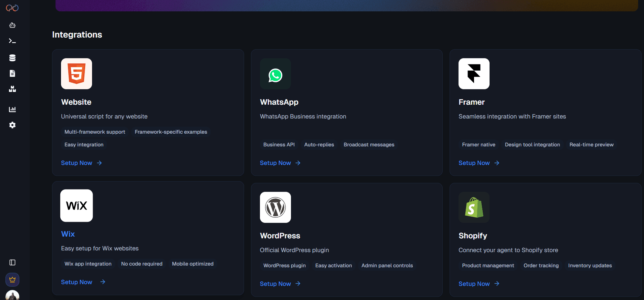This screenshot has height=300, width=644.
Task: Click the Shopify card title
Action: point(473,236)
